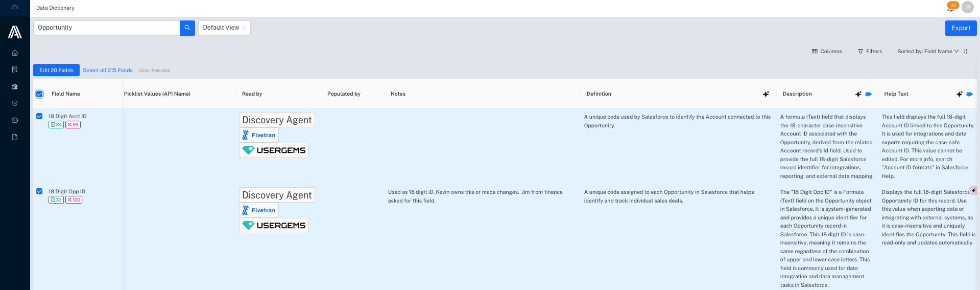Screen dimensions: 980x290
Task: Click the UserGems logo in 18 Digit Acct ID row
Action: (274, 150)
